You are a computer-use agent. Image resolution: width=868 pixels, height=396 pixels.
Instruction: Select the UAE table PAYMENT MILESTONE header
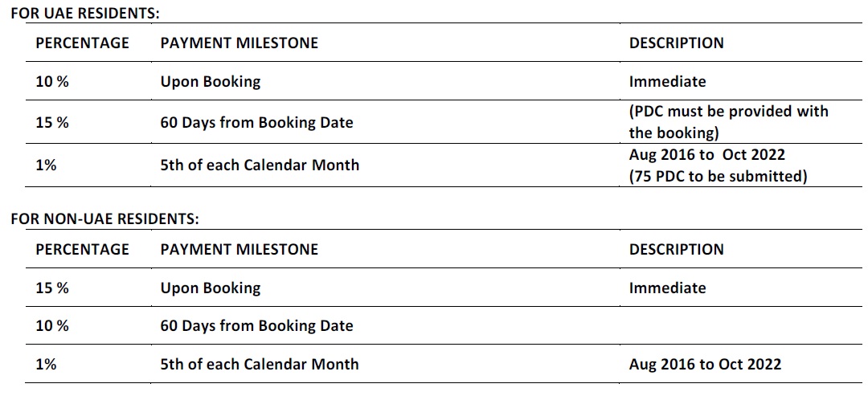tap(240, 43)
